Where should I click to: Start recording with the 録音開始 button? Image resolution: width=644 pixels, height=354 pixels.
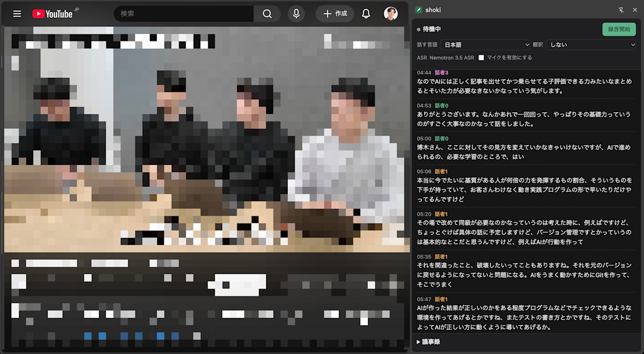619,29
